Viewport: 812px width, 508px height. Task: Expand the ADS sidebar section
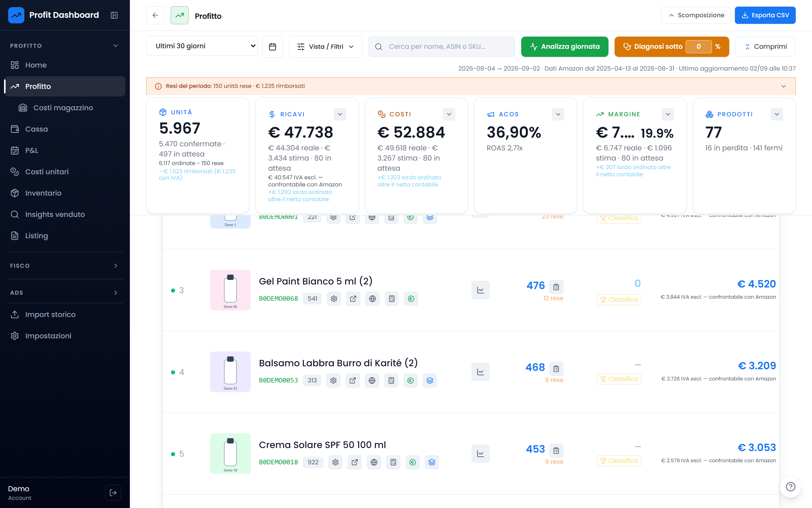[x=65, y=293]
